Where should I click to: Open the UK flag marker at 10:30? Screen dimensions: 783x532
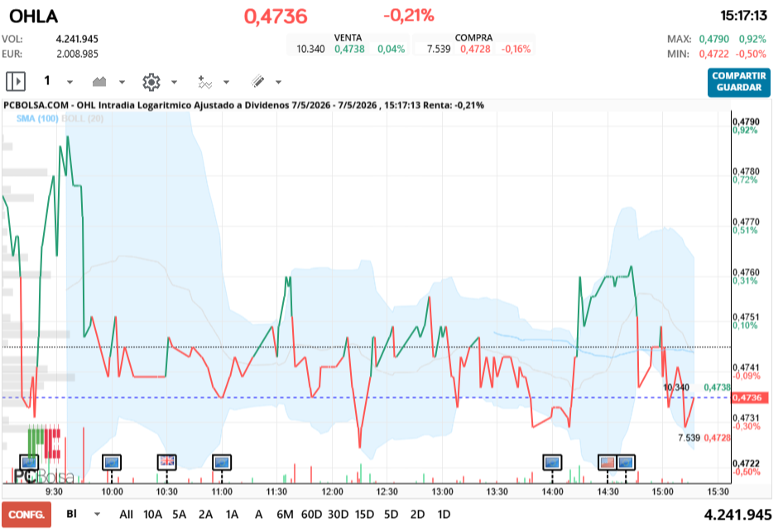click(167, 463)
